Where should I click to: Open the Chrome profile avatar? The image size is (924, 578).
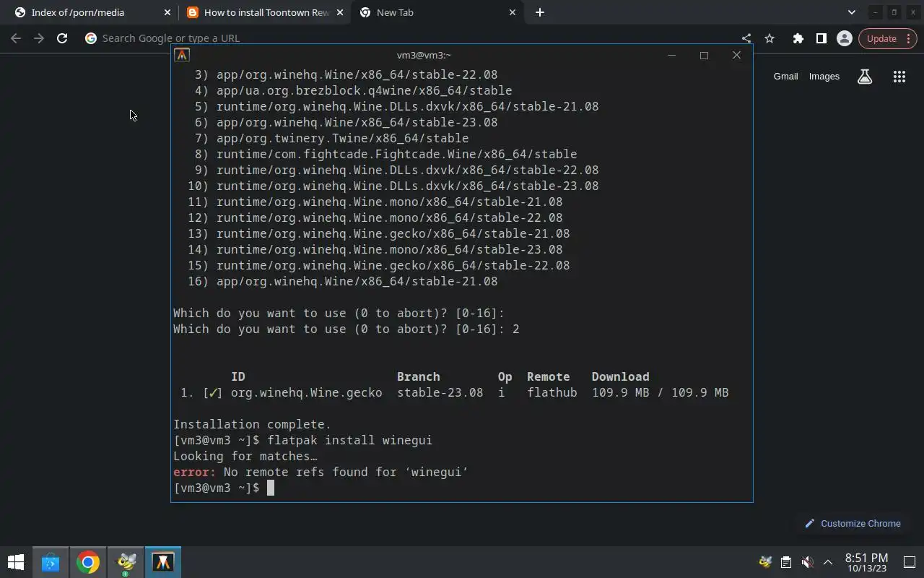coord(845,38)
